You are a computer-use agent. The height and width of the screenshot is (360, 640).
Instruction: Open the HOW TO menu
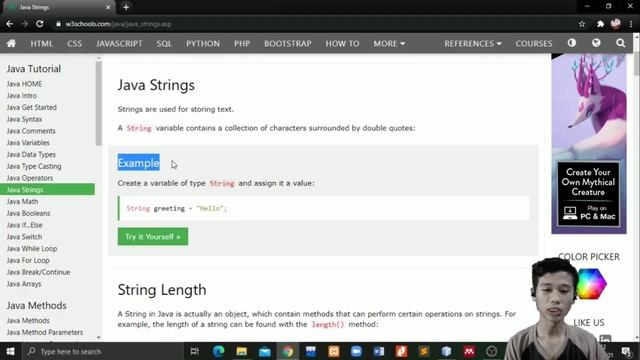point(342,43)
